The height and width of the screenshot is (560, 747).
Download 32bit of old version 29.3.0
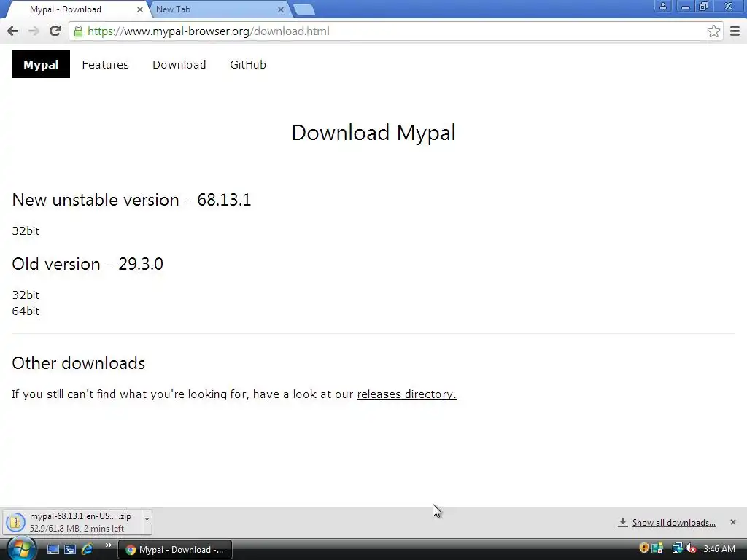pos(26,295)
